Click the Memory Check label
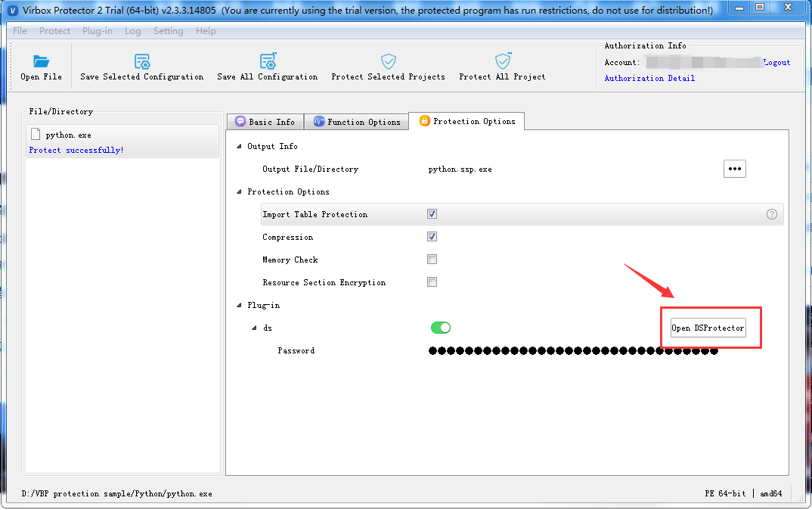This screenshot has height=510, width=812. pos(290,260)
